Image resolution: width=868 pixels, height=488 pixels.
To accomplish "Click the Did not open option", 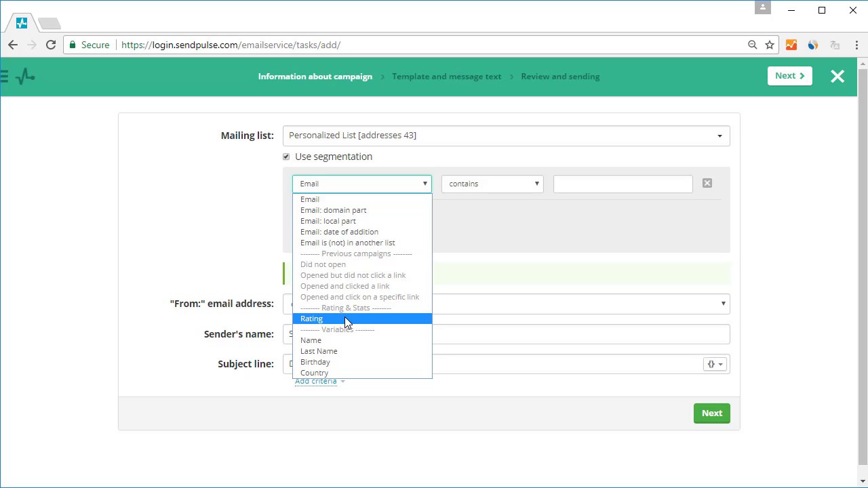I will 362,264.
